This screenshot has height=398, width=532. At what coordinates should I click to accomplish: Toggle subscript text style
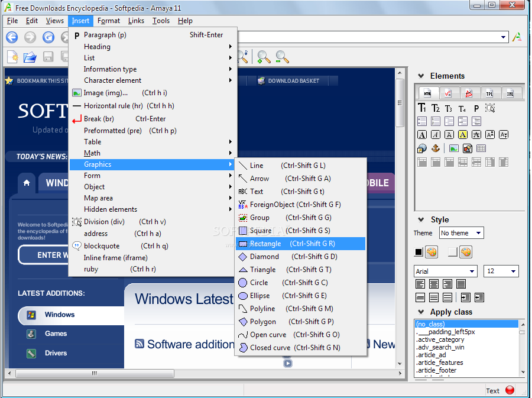[504, 135]
